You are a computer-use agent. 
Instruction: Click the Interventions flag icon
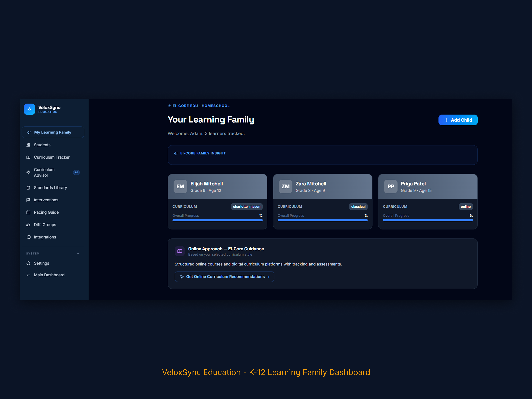click(28, 200)
